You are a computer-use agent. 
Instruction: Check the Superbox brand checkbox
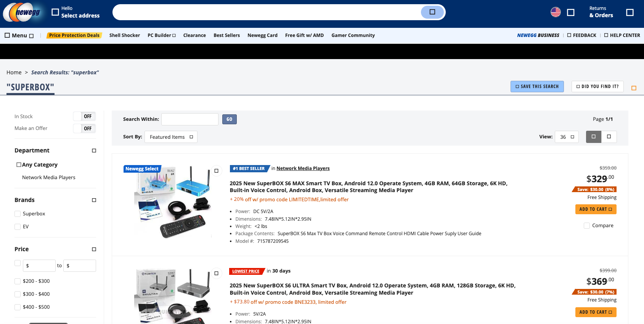[18, 214]
